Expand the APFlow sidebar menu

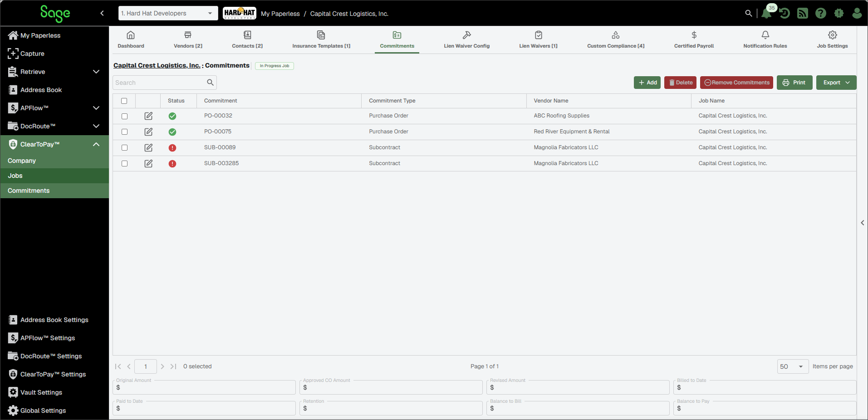click(x=96, y=108)
